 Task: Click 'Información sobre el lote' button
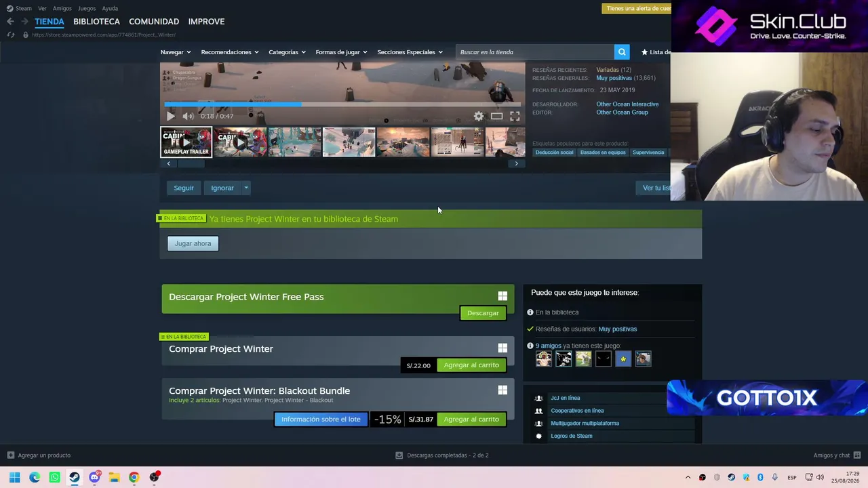pos(321,420)
